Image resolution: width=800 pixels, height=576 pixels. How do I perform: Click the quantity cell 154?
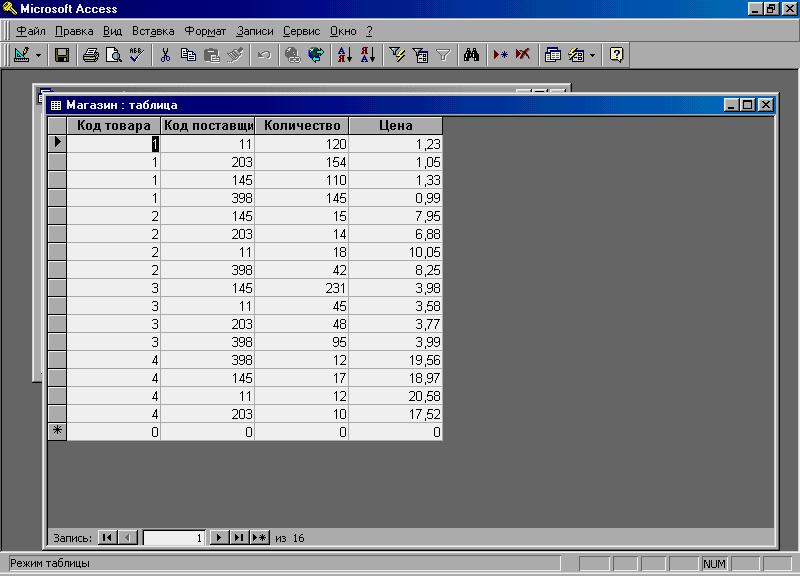pyautogui.click(x=302, y=162)
